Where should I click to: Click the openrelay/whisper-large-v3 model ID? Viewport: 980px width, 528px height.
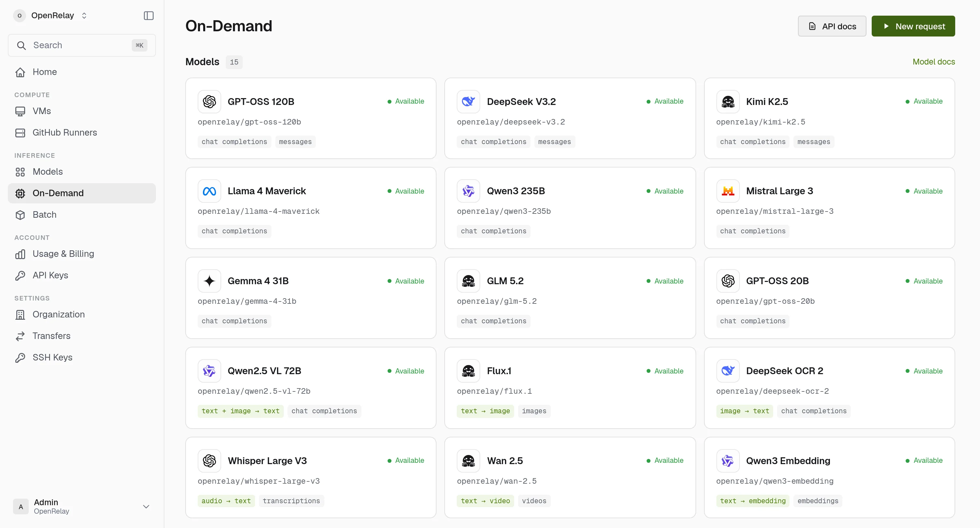click(258, 481)
